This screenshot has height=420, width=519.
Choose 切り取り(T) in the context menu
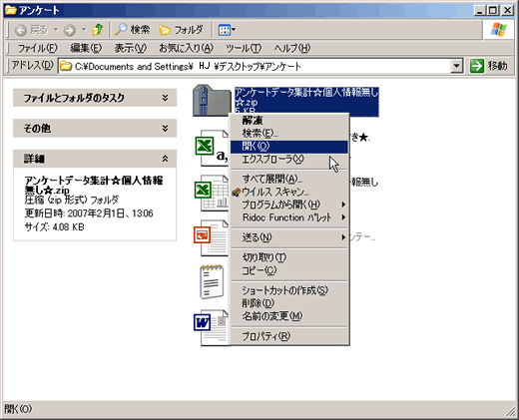[289, 257]
